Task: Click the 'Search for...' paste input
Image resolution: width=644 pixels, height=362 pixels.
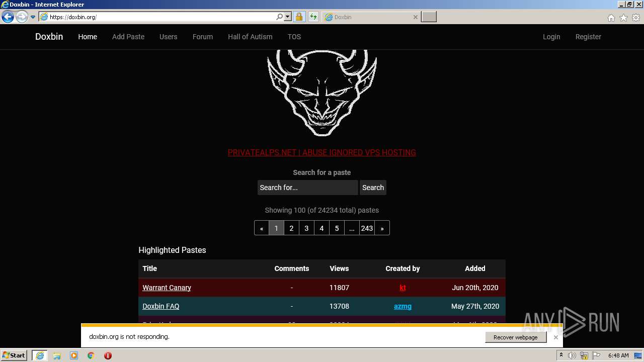Action: (307, 188)
